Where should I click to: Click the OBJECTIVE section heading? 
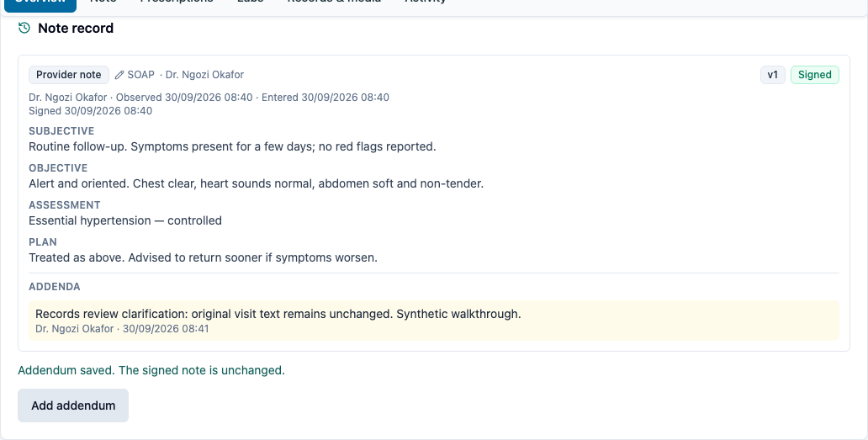(58, 168)
